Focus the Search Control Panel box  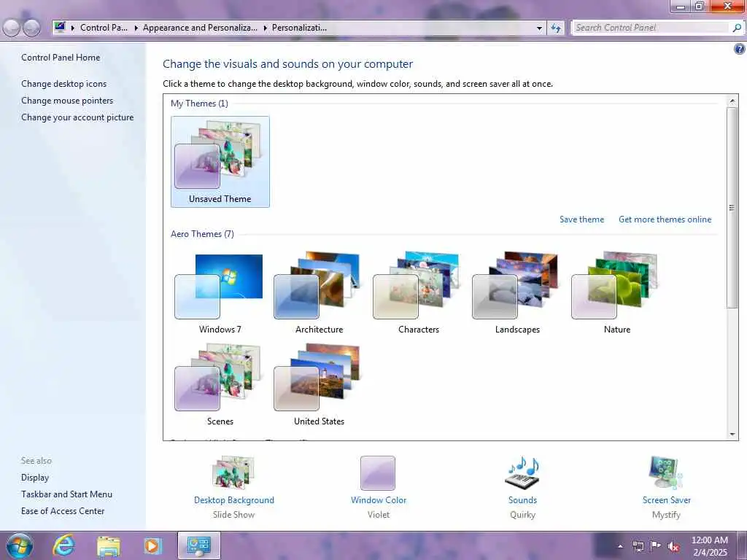651,28
